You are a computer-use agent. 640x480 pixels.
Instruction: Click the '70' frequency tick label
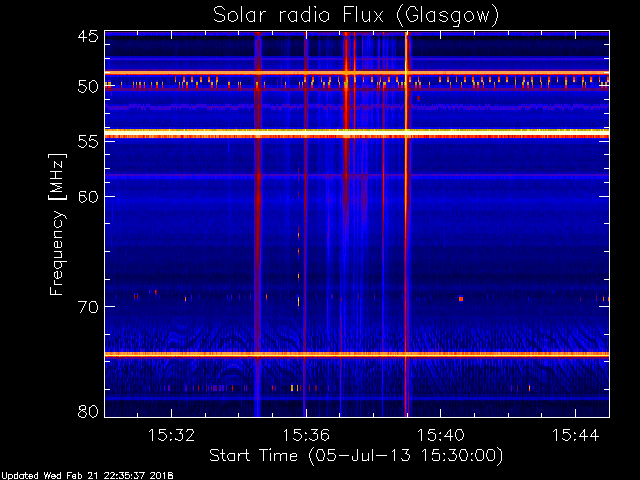(x=88, y=307)
